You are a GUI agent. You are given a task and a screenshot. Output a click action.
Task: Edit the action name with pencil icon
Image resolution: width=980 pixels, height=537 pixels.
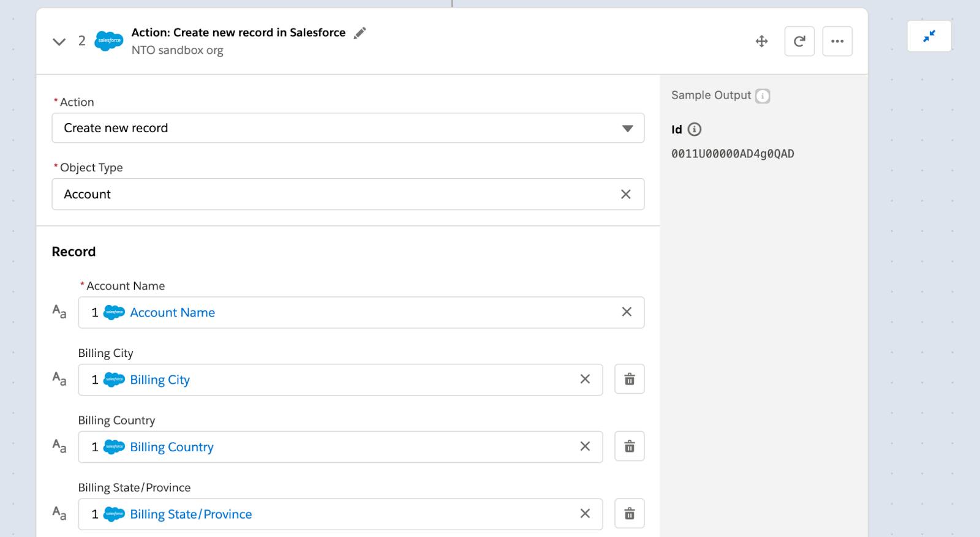pos(360,33)
